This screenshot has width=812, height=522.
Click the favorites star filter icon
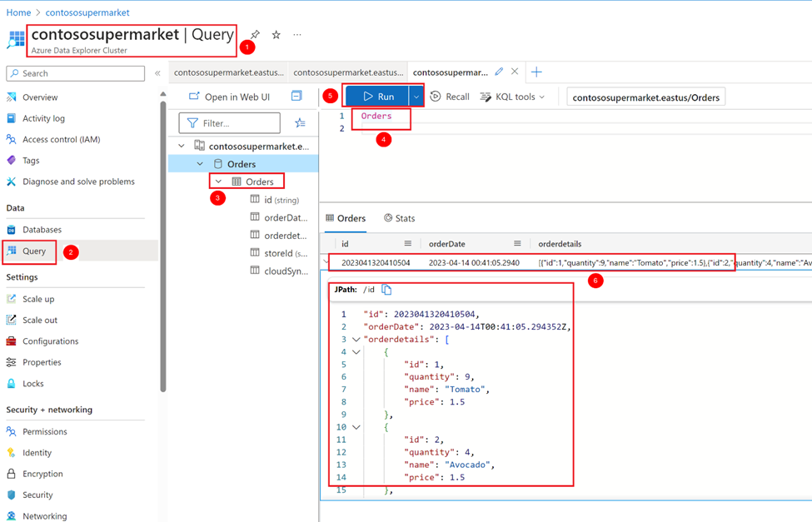[300, 122]
